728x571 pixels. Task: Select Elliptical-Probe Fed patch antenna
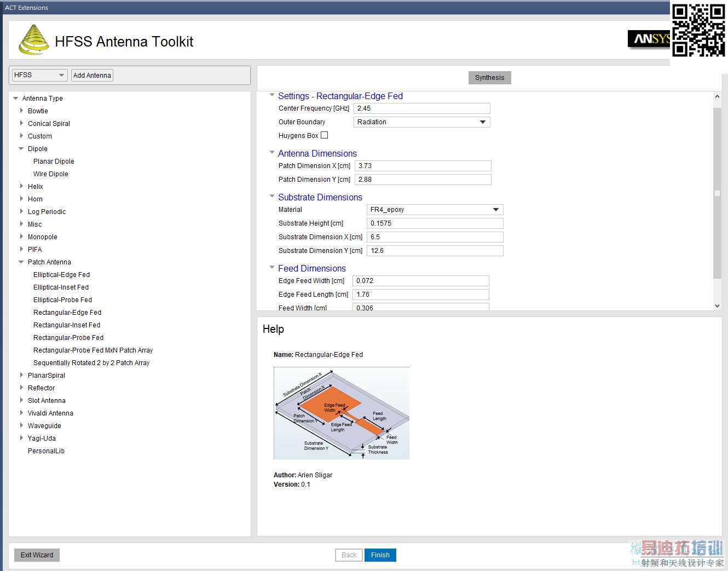point(62,300)
